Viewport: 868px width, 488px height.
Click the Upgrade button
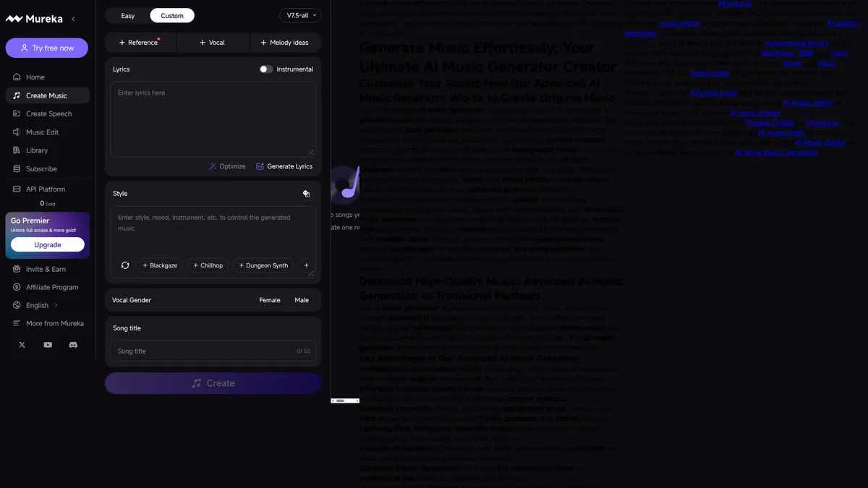48,245
